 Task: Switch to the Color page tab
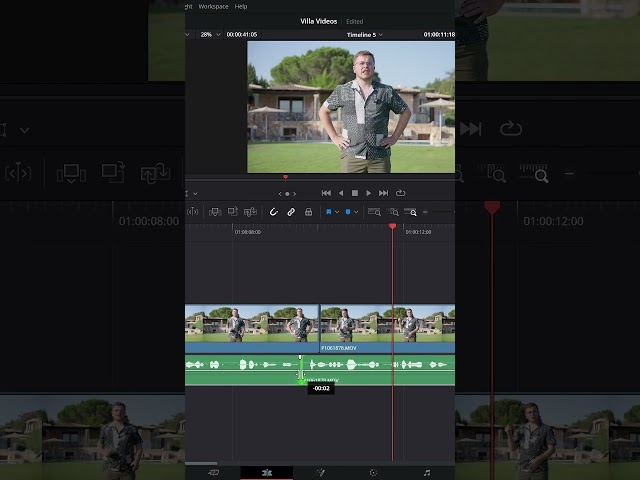(373, 473)
